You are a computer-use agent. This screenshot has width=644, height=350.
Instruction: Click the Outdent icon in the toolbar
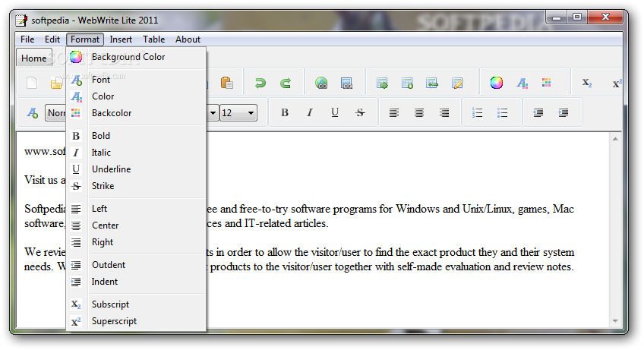538,112
